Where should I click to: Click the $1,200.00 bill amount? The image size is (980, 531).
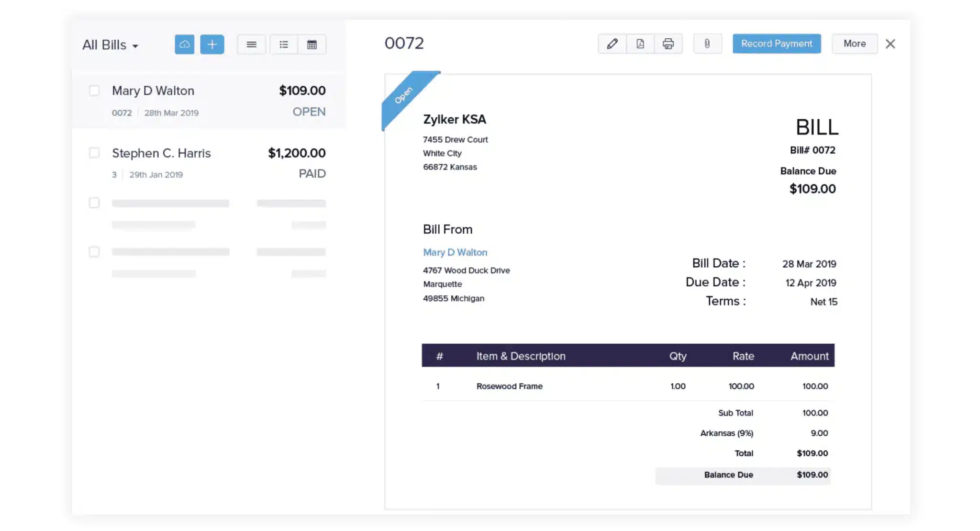tap(297, 153)
